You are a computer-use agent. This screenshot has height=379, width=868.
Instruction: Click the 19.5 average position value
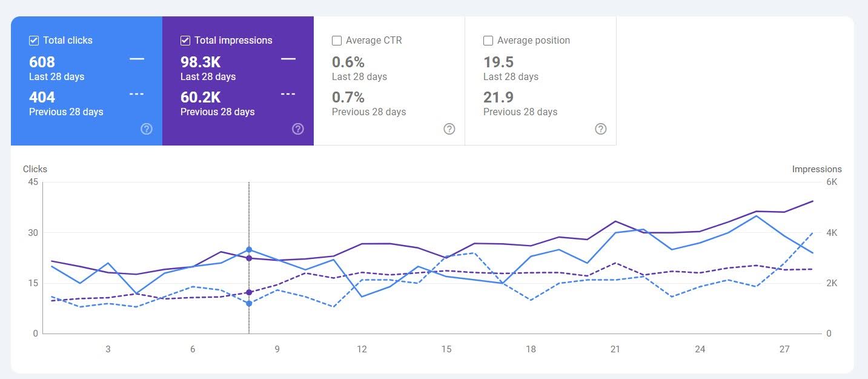point(499,62)
